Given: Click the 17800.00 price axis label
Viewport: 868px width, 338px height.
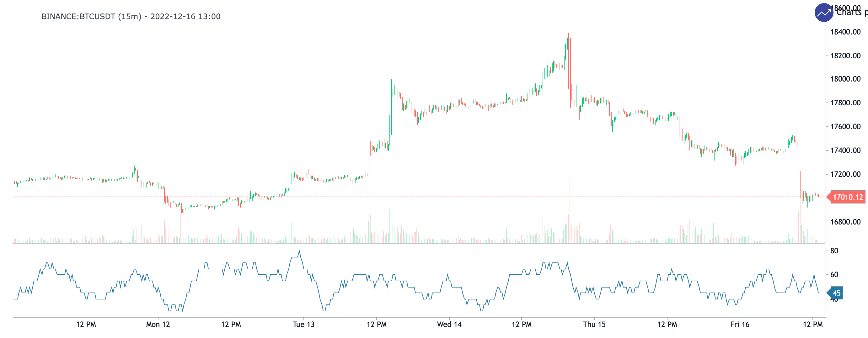Looking at the screenshot, I should pos(845,103).
